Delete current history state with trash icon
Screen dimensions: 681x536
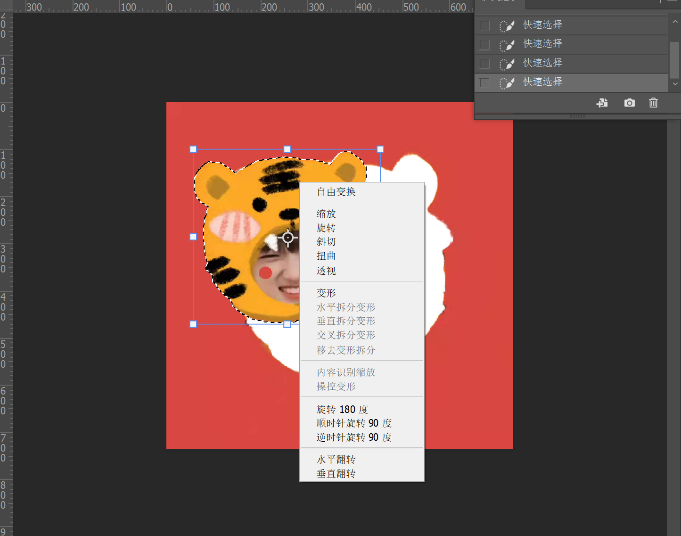(x=653, y=103)
